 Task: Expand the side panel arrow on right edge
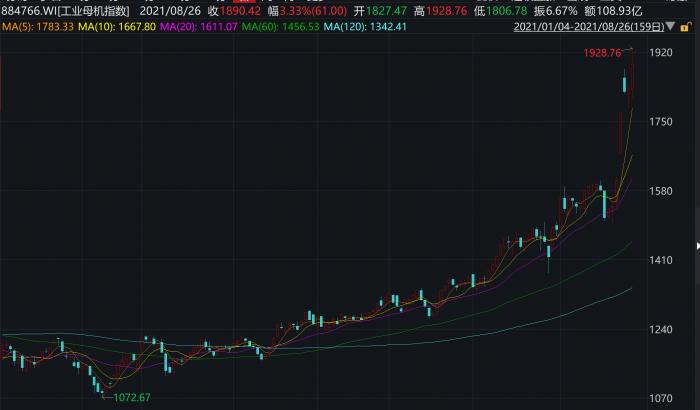[697, 245]
